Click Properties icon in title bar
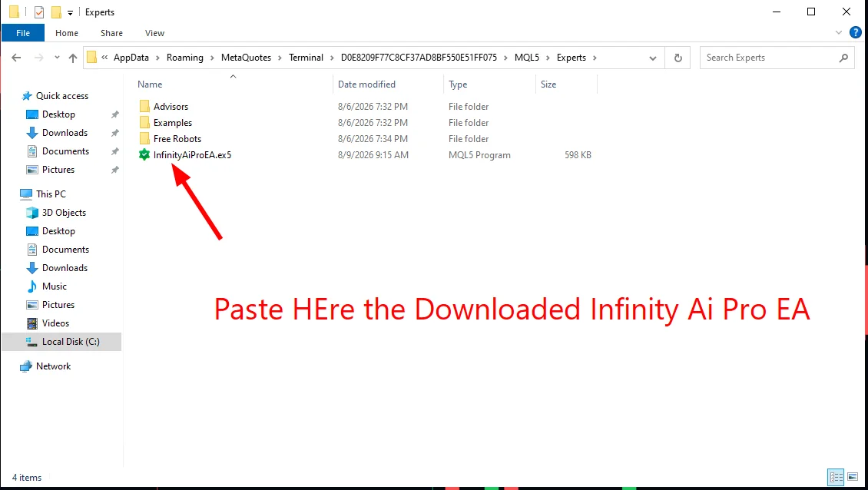The image size is (868, 490). (38, 12)
